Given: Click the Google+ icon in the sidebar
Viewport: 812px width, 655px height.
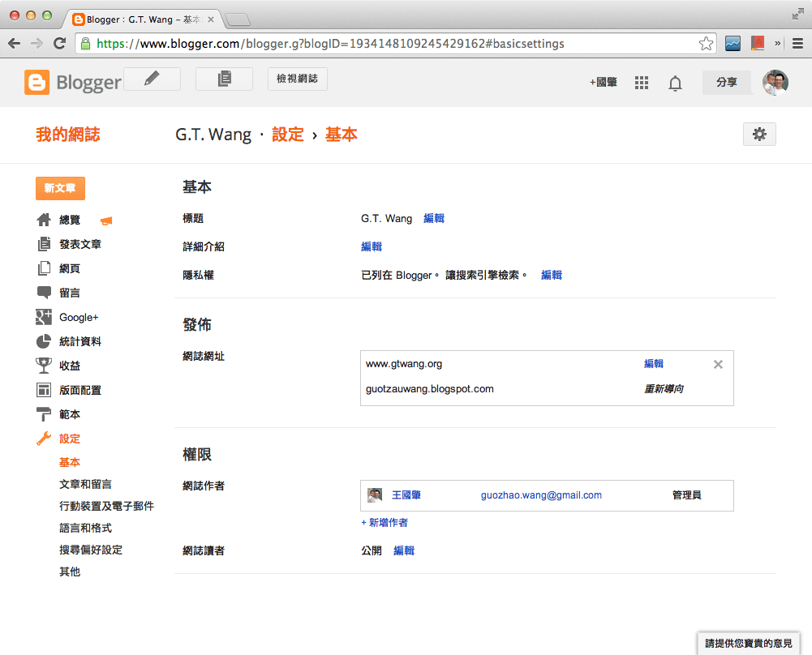Looking at the screenshot, I should pyautogui.click(x=42, y=317).
